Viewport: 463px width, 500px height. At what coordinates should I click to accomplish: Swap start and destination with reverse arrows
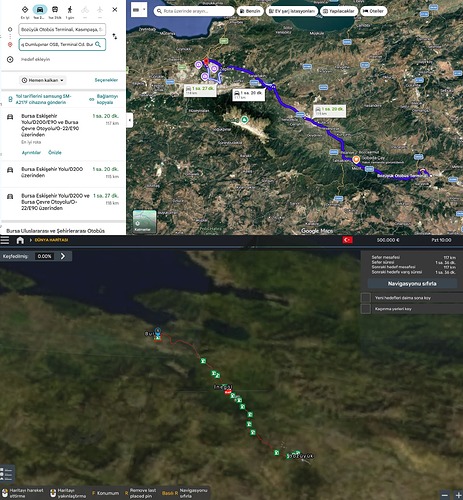(115, 36)
